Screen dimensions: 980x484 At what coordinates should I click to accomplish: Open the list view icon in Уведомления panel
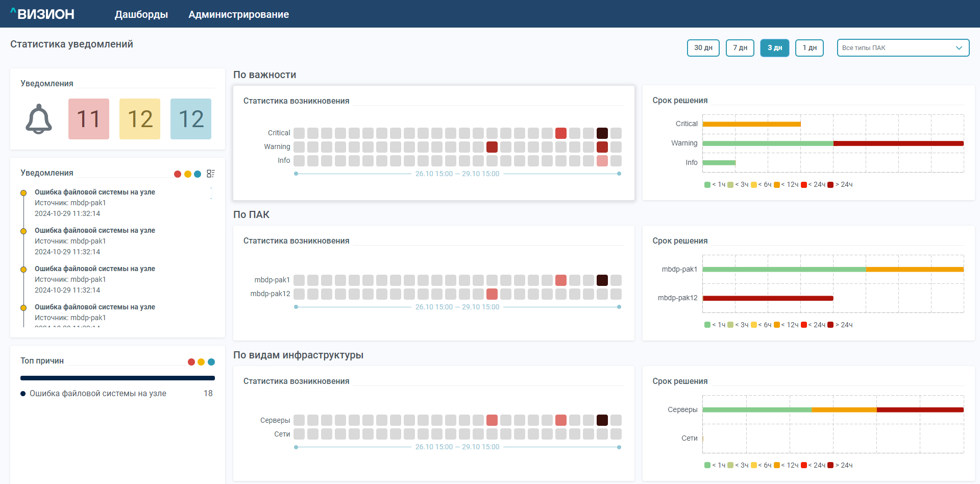tap(210, 174)
